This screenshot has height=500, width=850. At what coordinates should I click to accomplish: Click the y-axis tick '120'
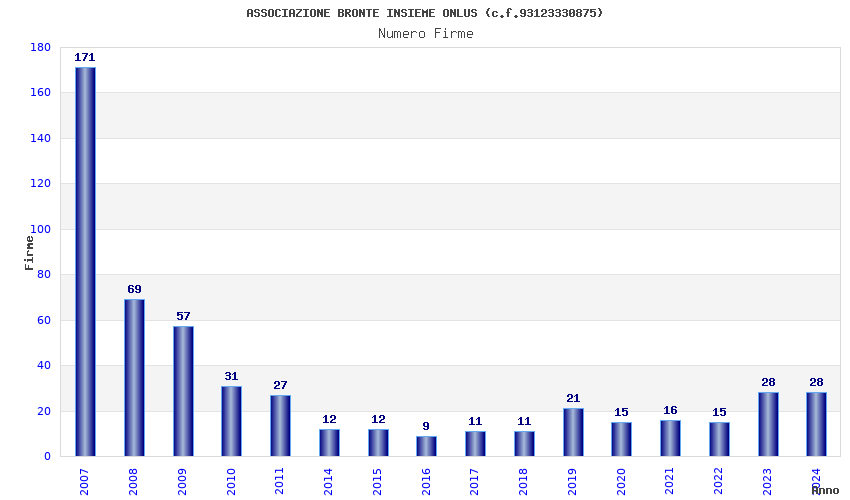tap(41, 183)
